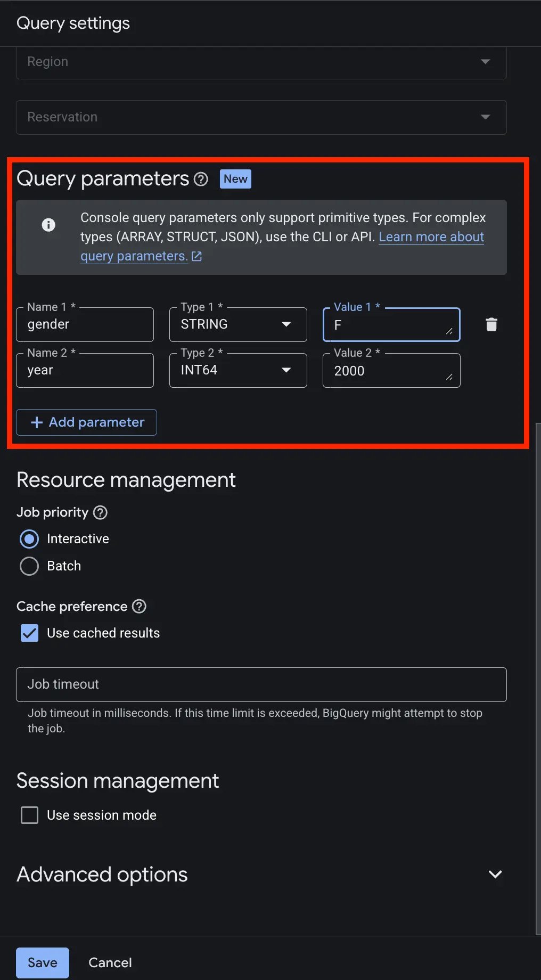
Task: Open the Region dropdown
Action: coord(261,62)
